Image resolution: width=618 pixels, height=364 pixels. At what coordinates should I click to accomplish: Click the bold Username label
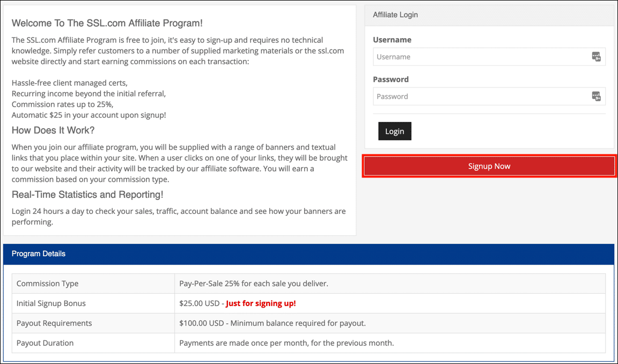click(392, 40)
